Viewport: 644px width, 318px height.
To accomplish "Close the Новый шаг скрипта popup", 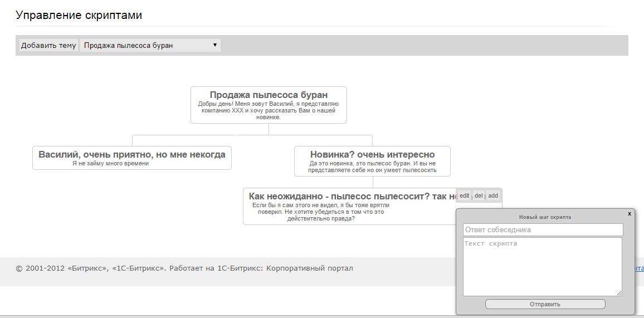I will point(630,214).
